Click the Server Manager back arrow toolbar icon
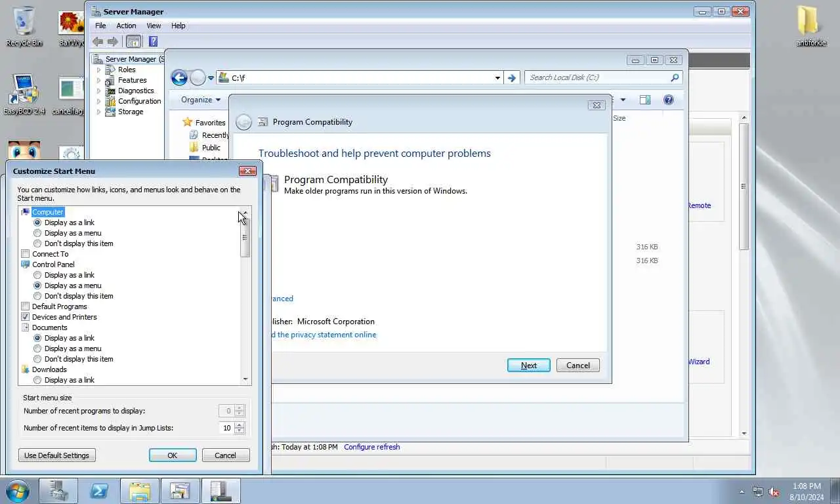Image resolution: width=840 pixels, height=504 pixels. tap(98, 41)
